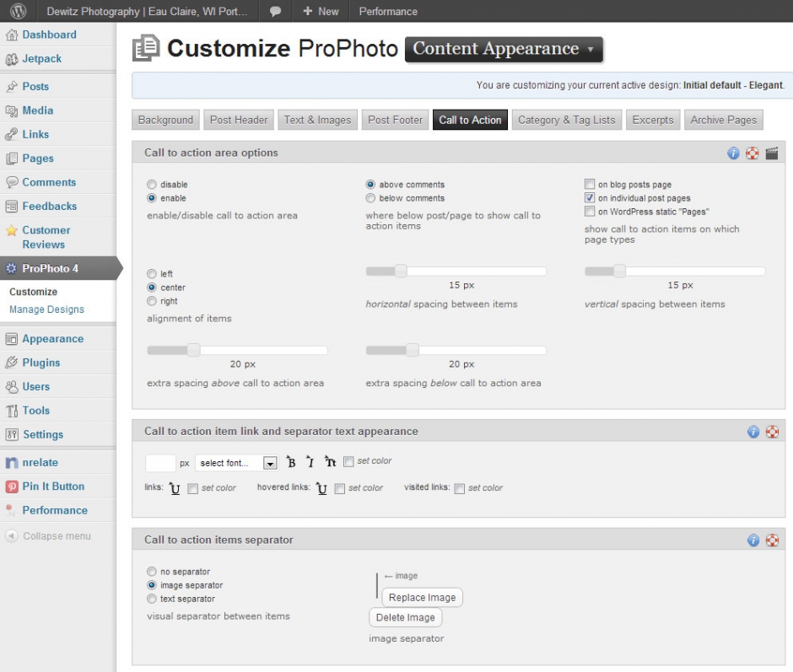Select no separator radio button
The width and height of the screenshot is (793, 672).
[x=152, y=572]
